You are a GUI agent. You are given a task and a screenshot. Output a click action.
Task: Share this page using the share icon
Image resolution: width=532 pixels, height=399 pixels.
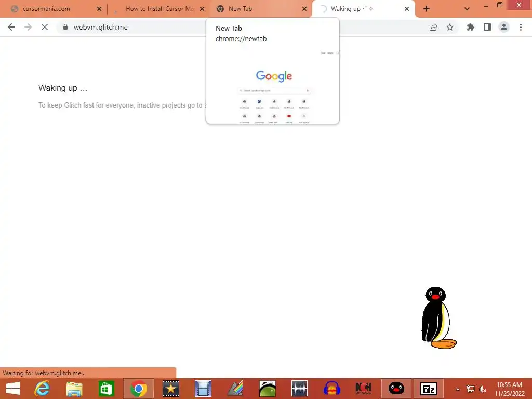[x=433, y=27]
